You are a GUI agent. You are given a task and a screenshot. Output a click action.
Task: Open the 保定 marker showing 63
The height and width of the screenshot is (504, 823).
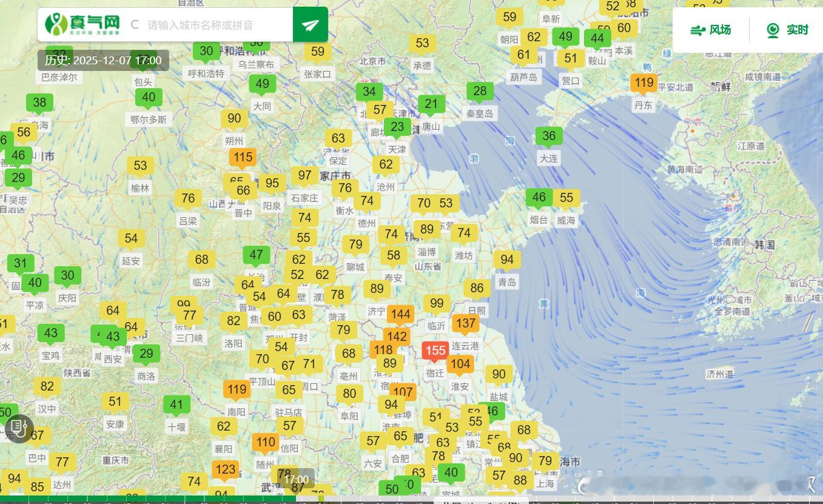click(338, 139)
